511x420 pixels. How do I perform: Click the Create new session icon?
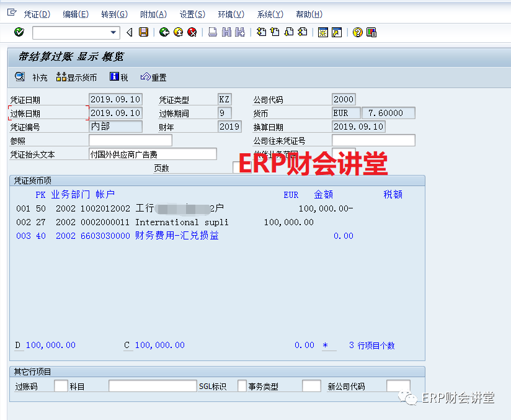coord(322,32)
